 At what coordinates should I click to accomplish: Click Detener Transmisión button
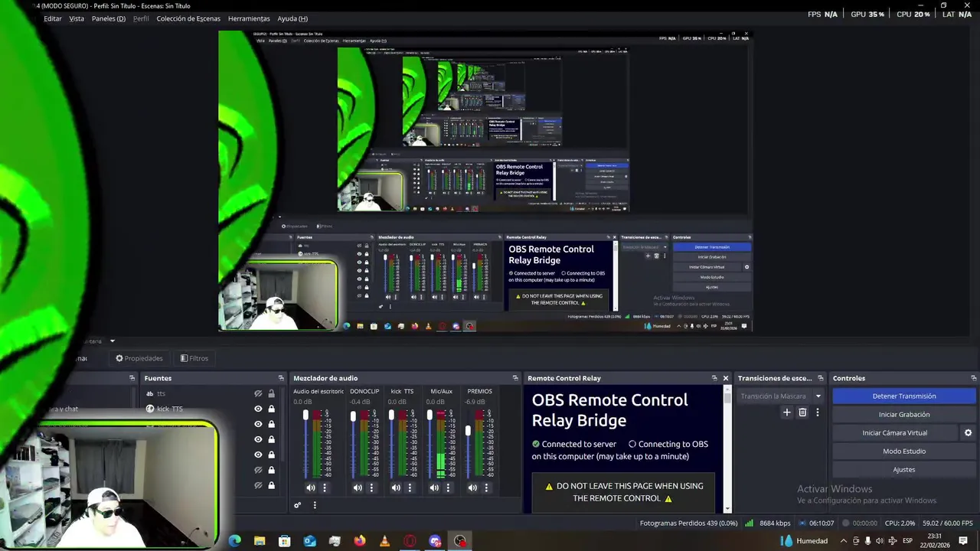click(x=904, y=396)
